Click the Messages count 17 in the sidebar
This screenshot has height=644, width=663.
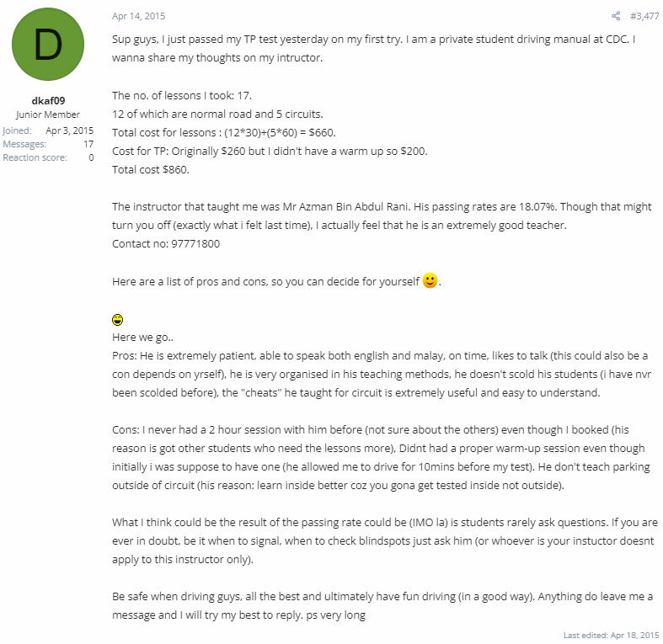(x=88, y=144)
